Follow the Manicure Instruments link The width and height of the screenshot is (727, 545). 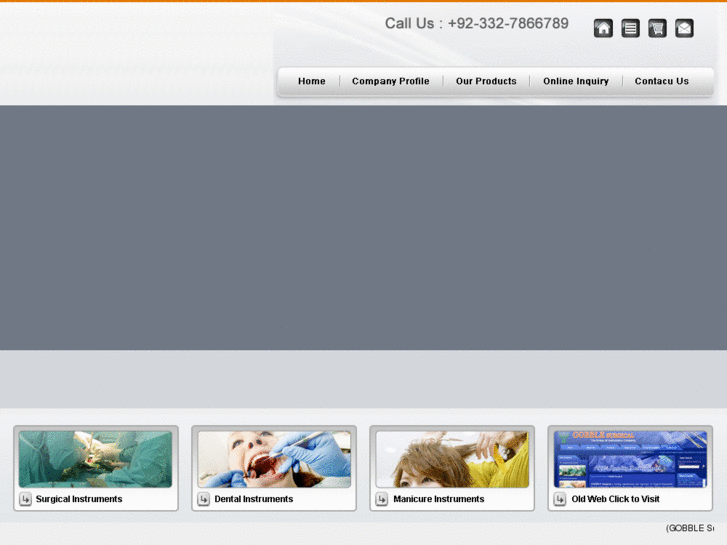pos(439,499)
